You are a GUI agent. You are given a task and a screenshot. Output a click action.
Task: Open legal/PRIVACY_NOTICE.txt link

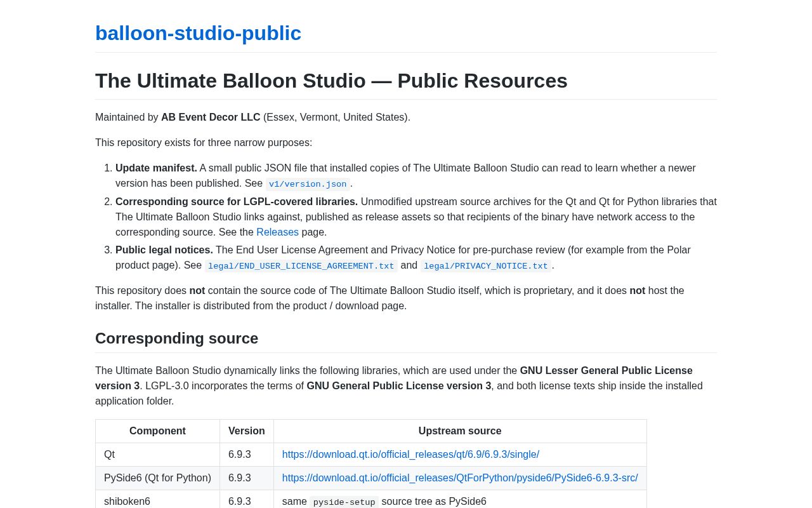coord(486,266)
